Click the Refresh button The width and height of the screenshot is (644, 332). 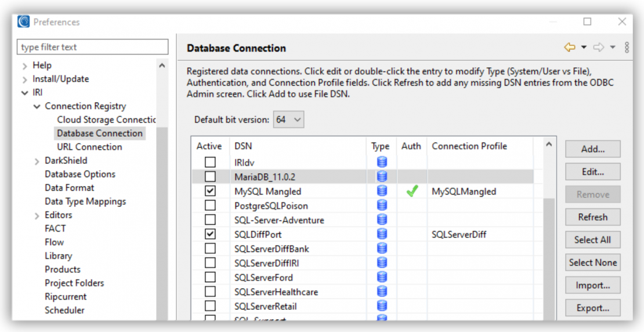(592, 217)
